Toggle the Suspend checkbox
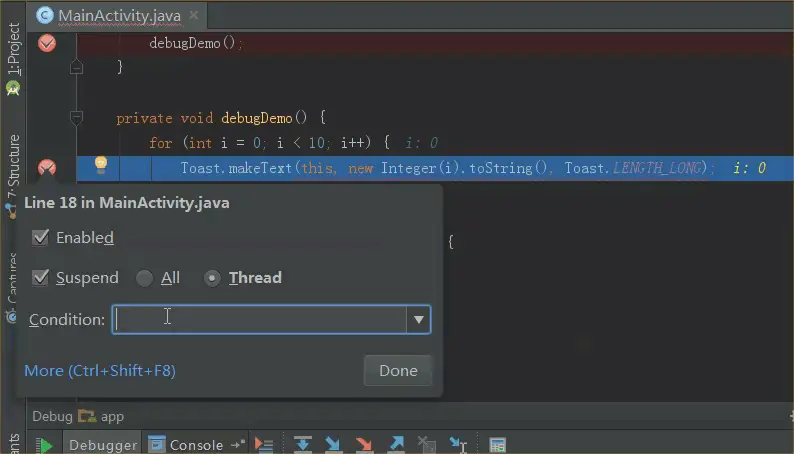Screen dimensions: 794x454 40,277
